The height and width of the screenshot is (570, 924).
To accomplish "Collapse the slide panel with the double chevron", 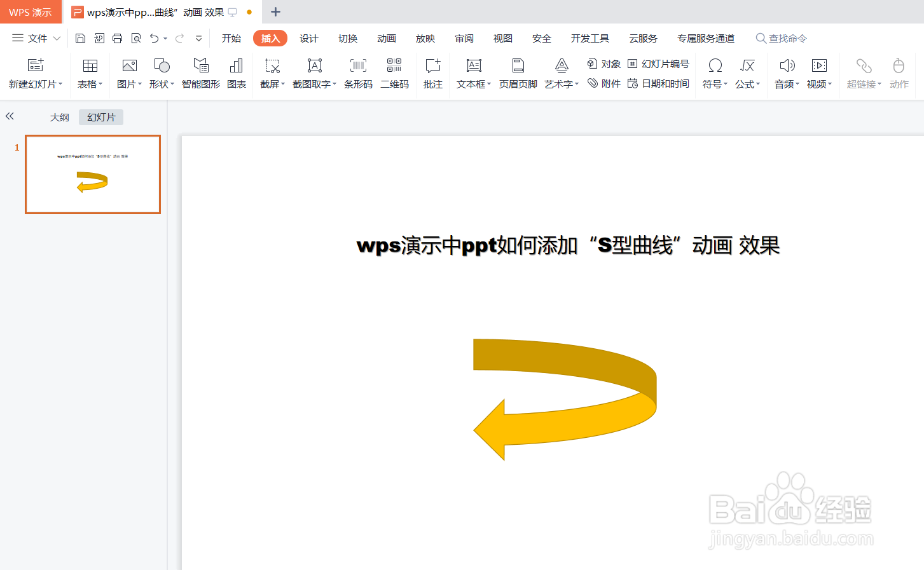I will click(x=10, y=116).
